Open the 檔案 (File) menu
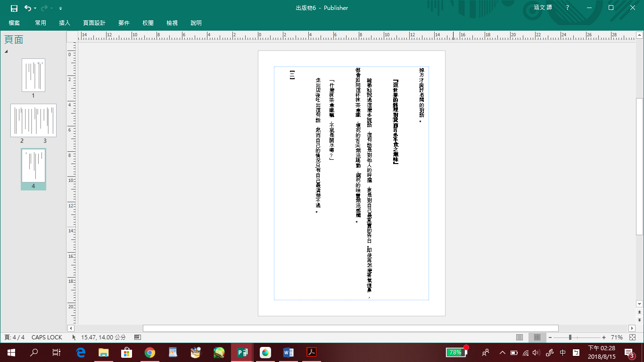The image size is (644, 362). click(x=14, y=23)
